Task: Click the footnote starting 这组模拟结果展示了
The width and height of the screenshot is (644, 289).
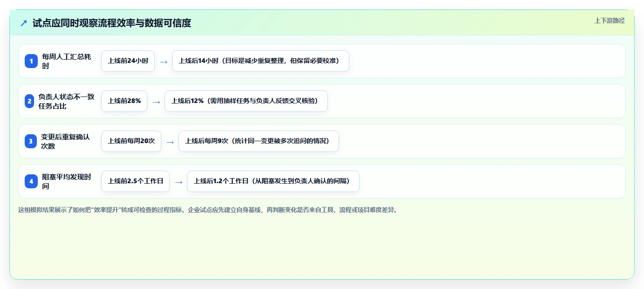Action: tap(208, 210)
